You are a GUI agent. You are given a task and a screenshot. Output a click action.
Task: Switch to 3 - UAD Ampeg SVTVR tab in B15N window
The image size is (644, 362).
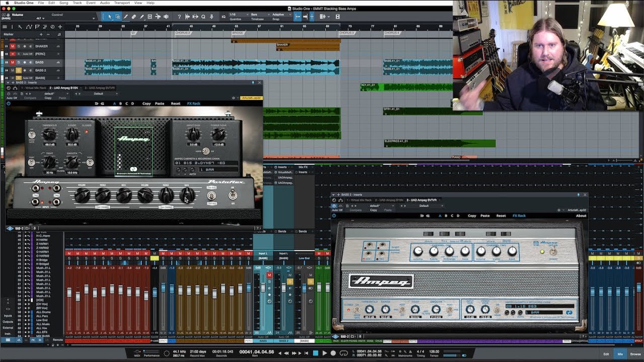click(x=100, y=88)
